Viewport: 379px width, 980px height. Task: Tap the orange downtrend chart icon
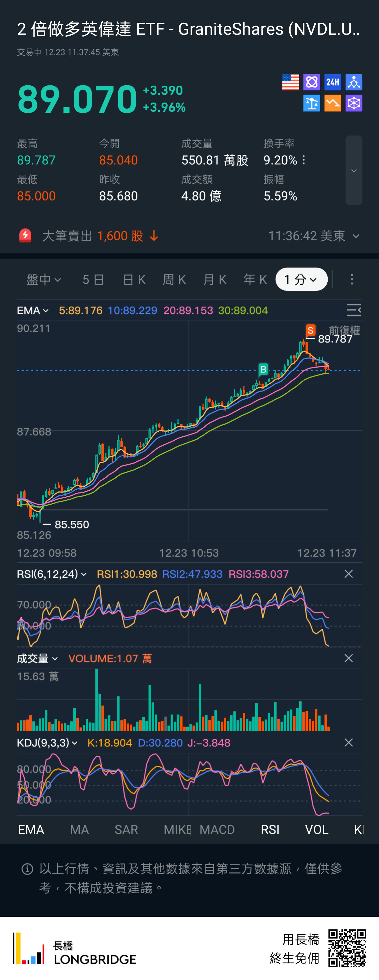tap(333, 103)
